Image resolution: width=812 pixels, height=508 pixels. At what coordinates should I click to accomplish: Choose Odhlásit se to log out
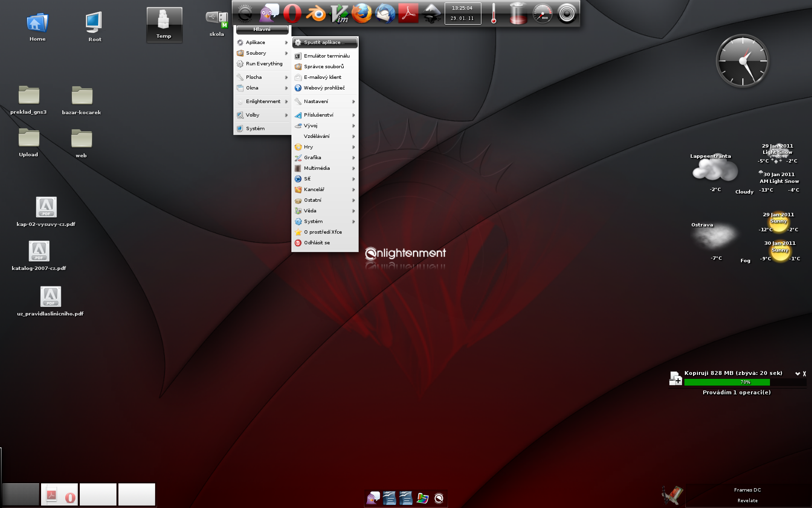325,243
